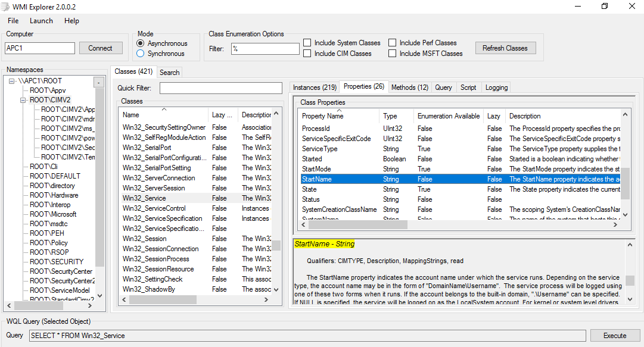This screenshot has height=347, width=644.
Task: Select the Win32_SerialPort class row
Action: 195,148
